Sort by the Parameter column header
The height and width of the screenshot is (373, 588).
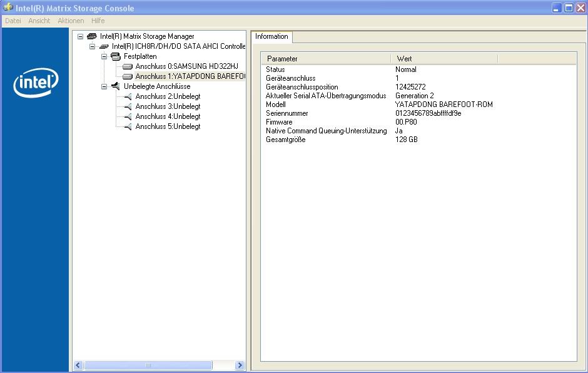coord(326,59)
